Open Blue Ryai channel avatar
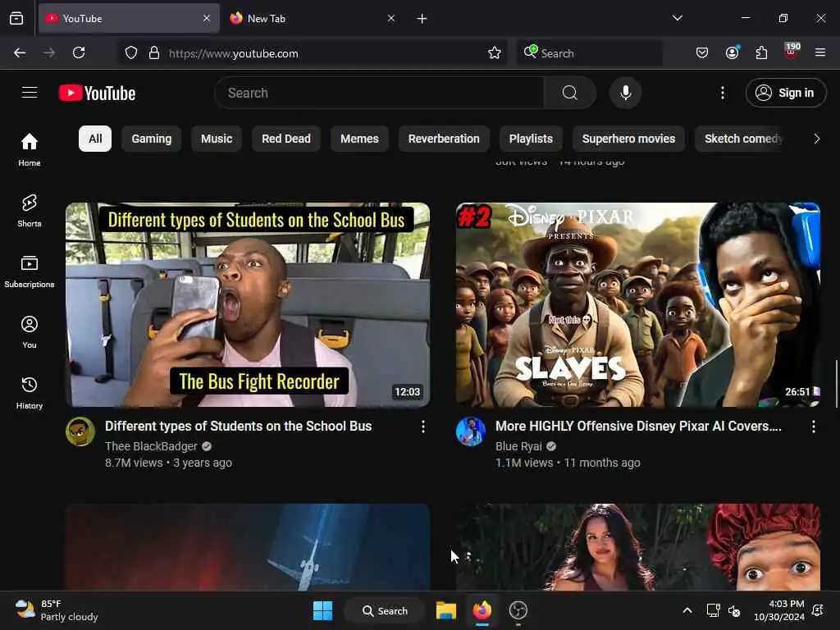 [470, 431]
